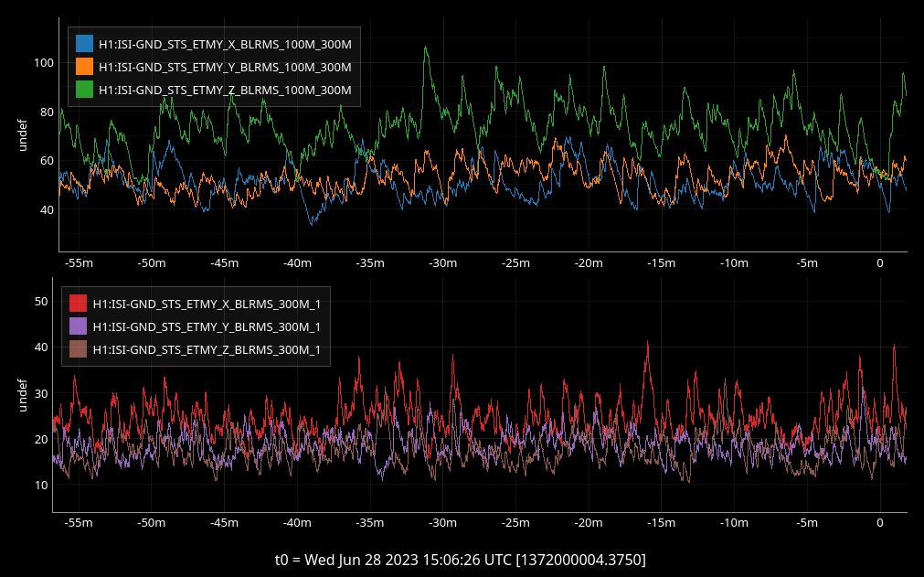Toggle the H1:ISI-GND_STS_ETMY_X_BLRMS_300M_1 legend text
The width and height of the screenshot is (924, 577).
(x=207, y=304)
